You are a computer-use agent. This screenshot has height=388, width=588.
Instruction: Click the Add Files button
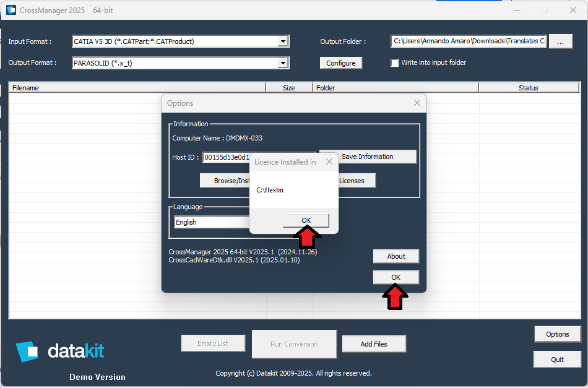[374, 344]
